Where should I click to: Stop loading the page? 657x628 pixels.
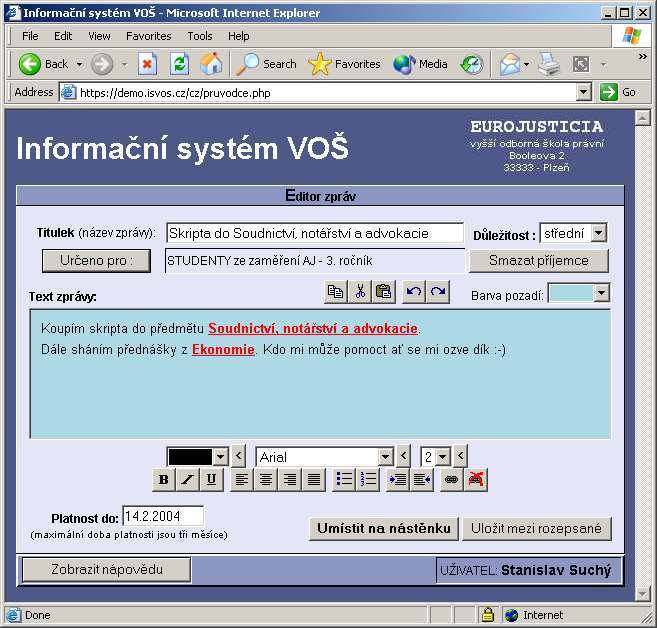147,65
